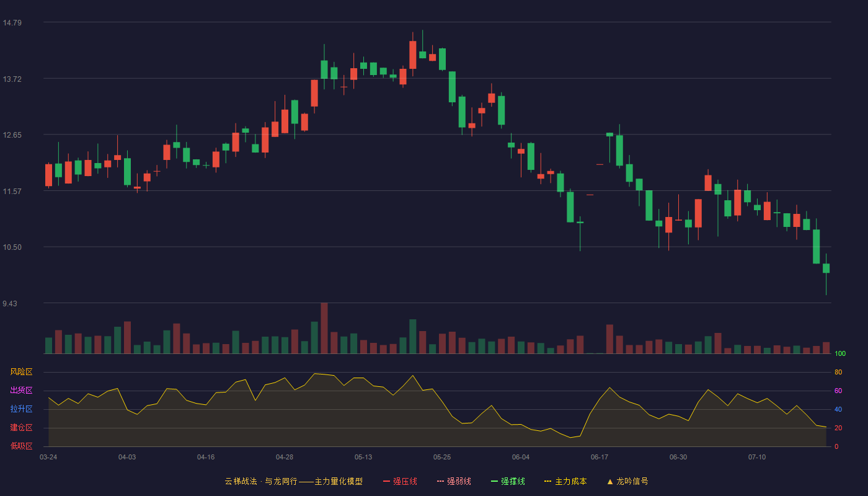The width and height of the screenshot is (868, 496).
Task: Click the 06-17 date label
Action: (600, 457)
